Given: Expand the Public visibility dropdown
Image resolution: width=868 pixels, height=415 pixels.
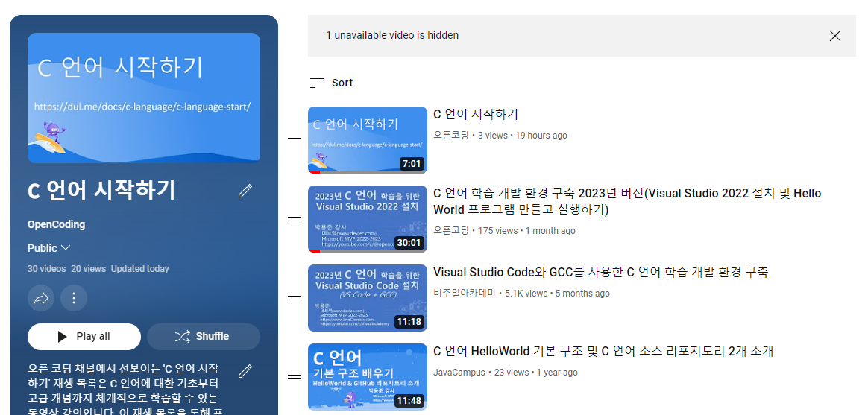Looking at the screenshot, I should (x=49, y=248).
